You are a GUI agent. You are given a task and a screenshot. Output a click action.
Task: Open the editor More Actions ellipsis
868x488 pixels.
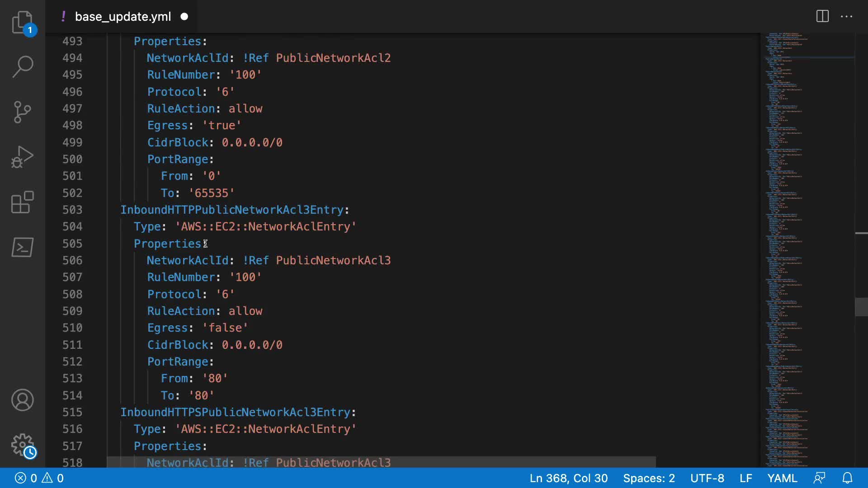[846, 16]
